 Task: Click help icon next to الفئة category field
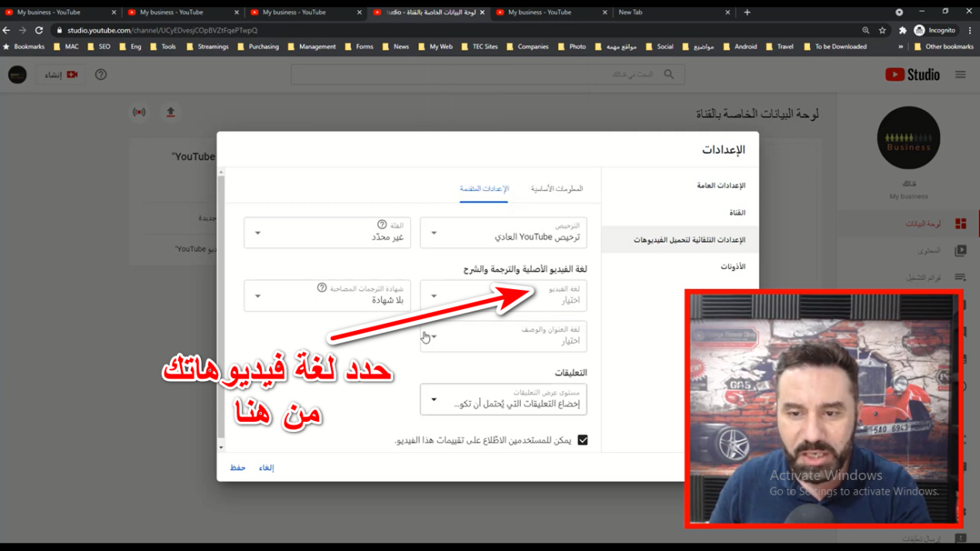coord(382,225)
